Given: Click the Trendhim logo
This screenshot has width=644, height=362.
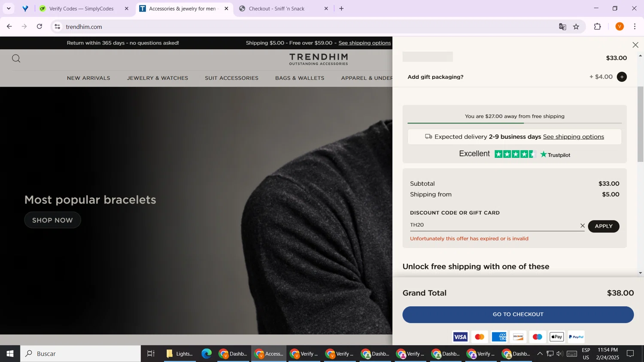Looking at the screenshot, I should click(x=319, y=59).
